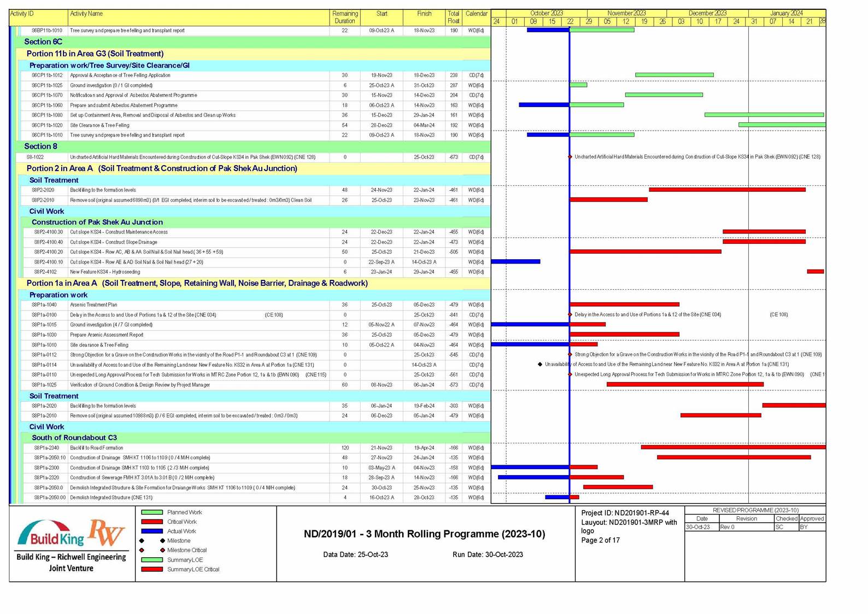Click the green Planned Work legend swatch
This screenshot has height=614, width=868.
tap(152, 512)
